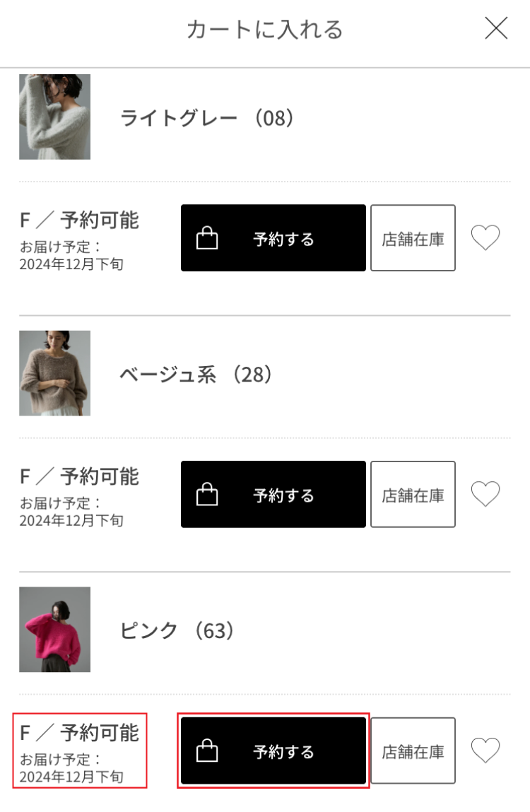Check 店舗在庫 for pink sweater
This screenshot has width=530, height=812.
click(413, 751)
